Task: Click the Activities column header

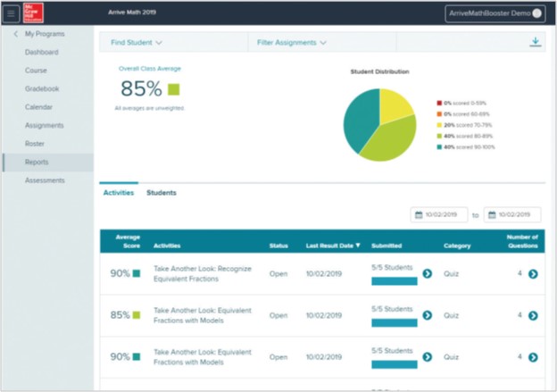Action: point(167,246)
